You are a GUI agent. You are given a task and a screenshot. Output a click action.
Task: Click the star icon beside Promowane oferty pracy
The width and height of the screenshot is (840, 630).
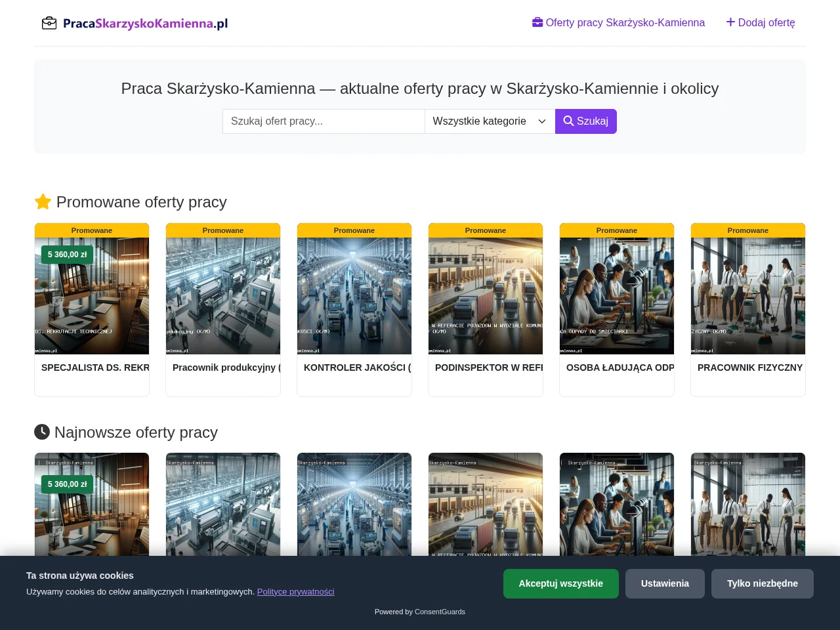pyautogui.click(x=43, y=201)
